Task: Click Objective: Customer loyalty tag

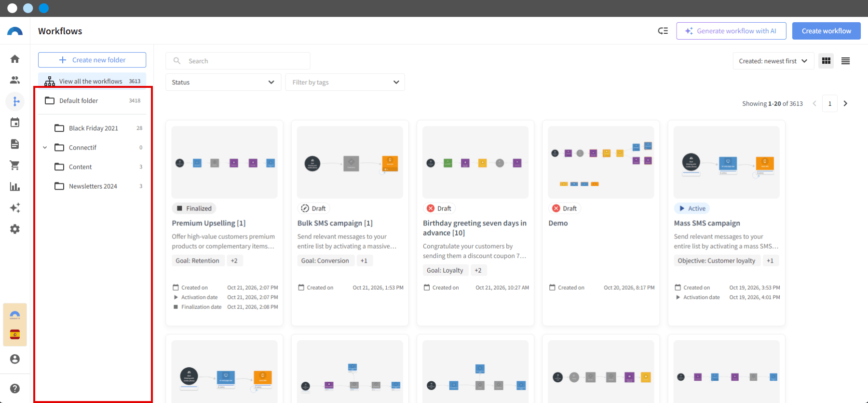Action: point(717,261)
